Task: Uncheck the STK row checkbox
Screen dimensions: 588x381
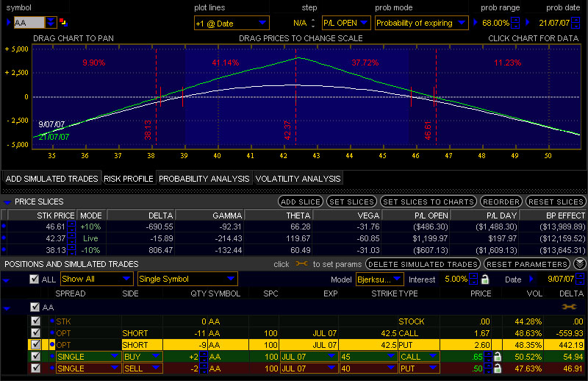Action: pyautogui.click(x=35, y=321)
